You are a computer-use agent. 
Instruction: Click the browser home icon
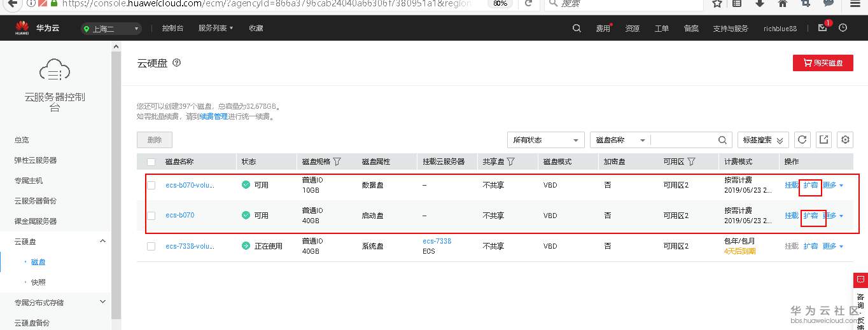point(783,3)
